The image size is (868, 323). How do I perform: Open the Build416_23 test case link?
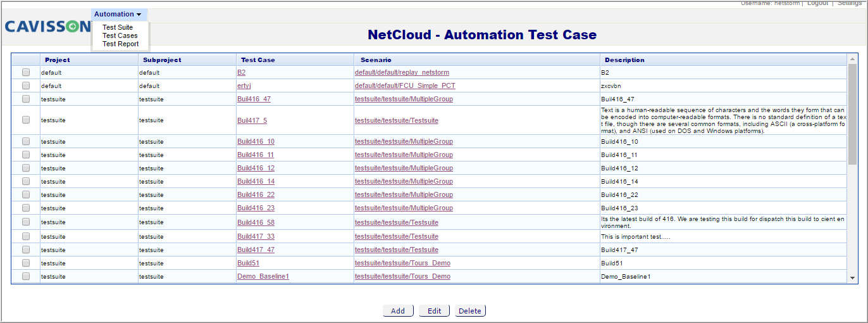pos(256,208)
